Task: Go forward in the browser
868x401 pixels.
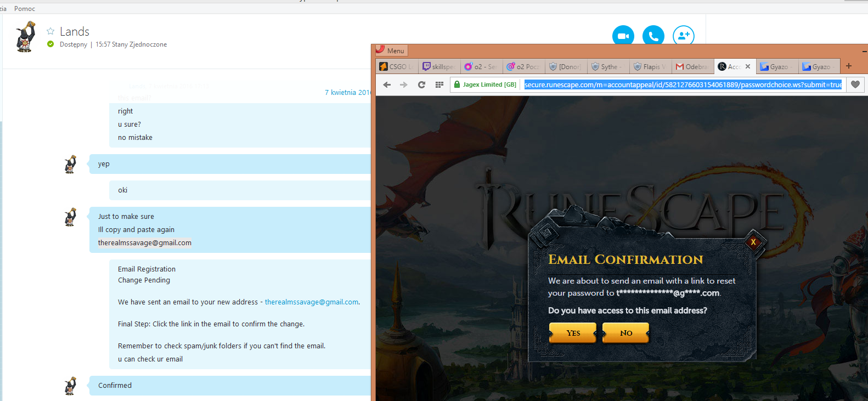Action: [404, 84]
